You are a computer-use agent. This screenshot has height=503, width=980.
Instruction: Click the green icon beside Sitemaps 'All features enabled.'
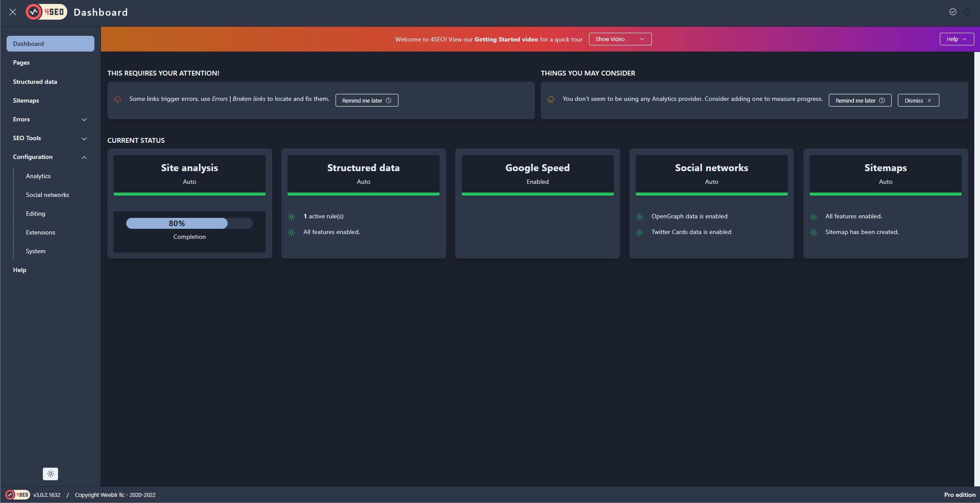coord(814,217)
